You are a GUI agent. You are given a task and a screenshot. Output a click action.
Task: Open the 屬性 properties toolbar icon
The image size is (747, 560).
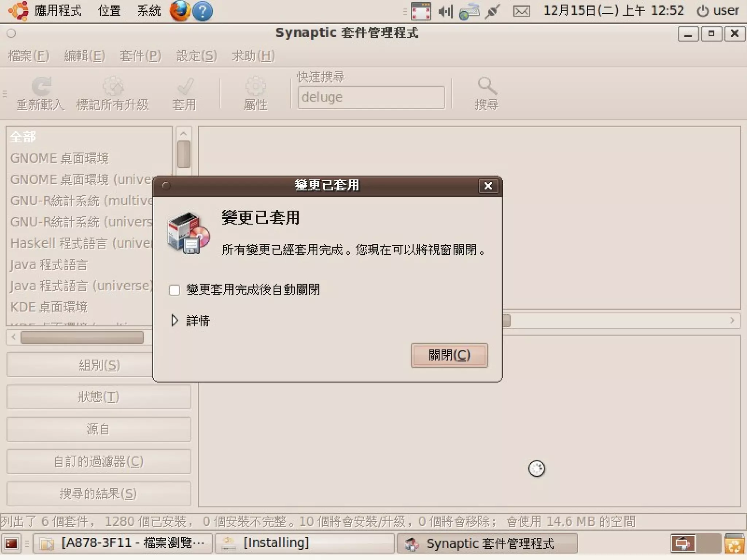point(255,94)
